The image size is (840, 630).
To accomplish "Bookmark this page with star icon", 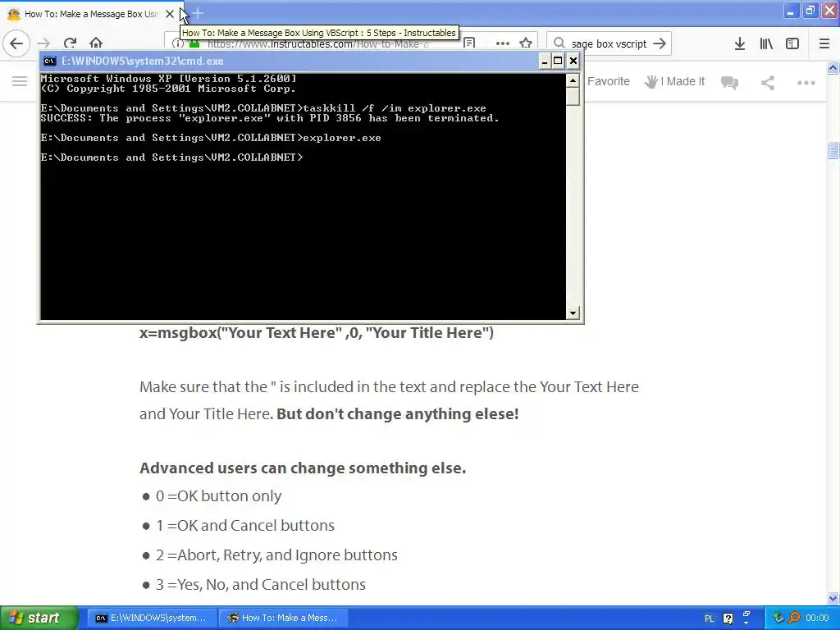I will pyautogui.click(x=526, y=44).
